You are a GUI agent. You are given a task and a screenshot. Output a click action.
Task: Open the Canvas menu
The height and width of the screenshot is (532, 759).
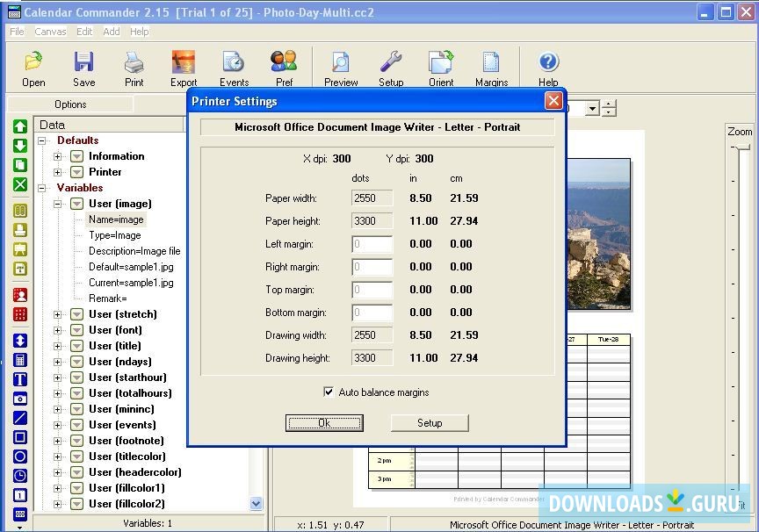pyautogui.click(x=50, y=32)
